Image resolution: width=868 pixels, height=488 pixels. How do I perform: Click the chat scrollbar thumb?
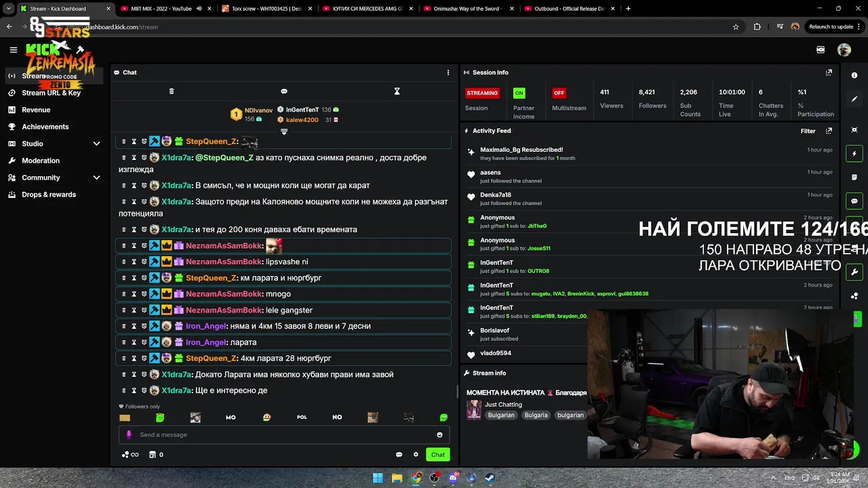(x=458, y=392)
